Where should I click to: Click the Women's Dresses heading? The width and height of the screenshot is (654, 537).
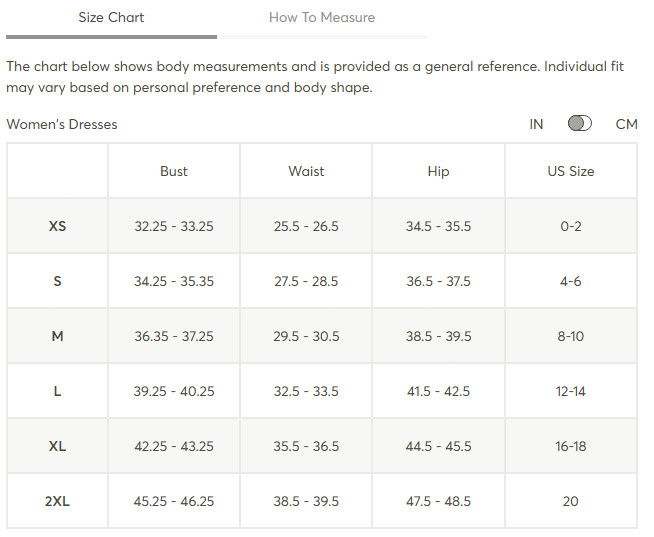click(62, 124)
